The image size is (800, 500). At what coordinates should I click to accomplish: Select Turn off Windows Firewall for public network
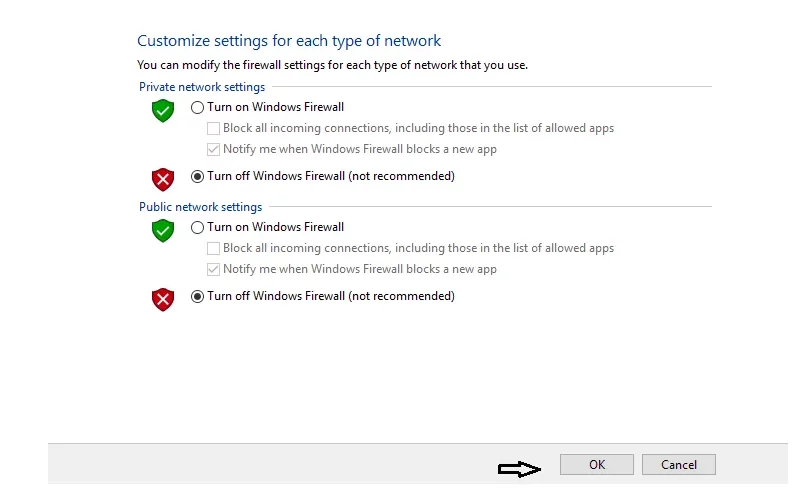[197, 296]
